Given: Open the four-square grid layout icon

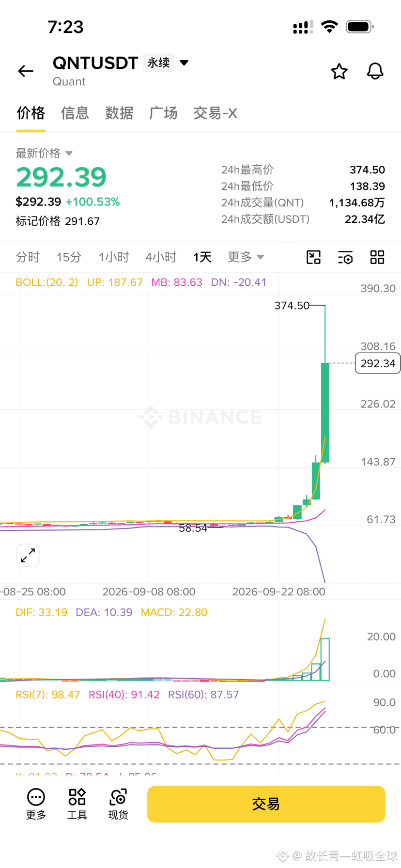Looking at the screenshot, I should 377,257.
